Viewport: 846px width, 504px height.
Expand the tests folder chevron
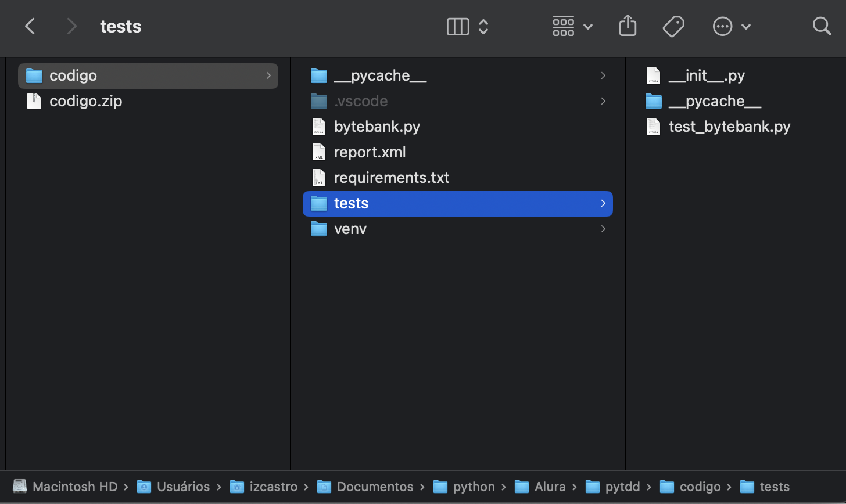(603, 203)
